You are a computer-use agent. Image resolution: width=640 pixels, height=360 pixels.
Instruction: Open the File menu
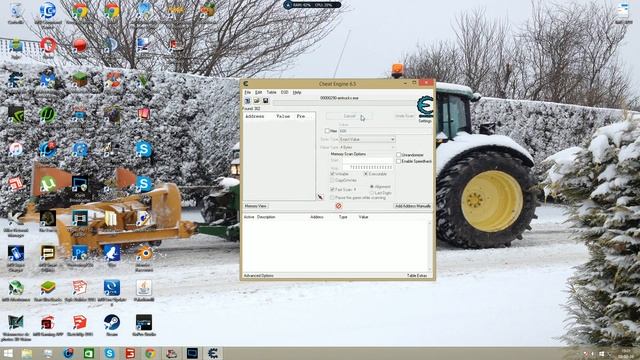point(247,93)
